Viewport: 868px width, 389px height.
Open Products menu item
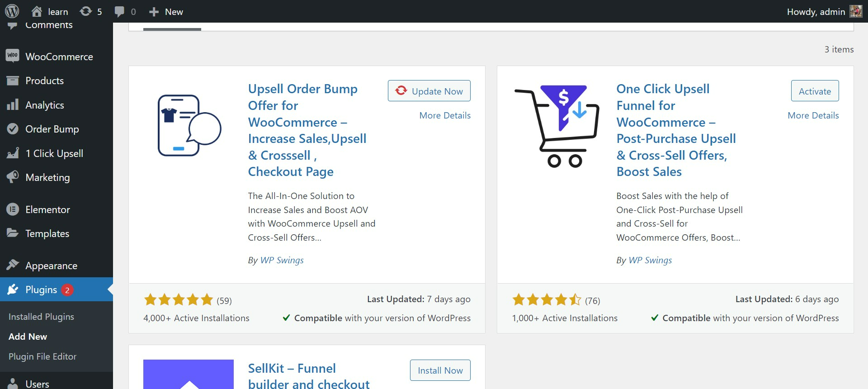pyautogui.click(x=44, y=81)
